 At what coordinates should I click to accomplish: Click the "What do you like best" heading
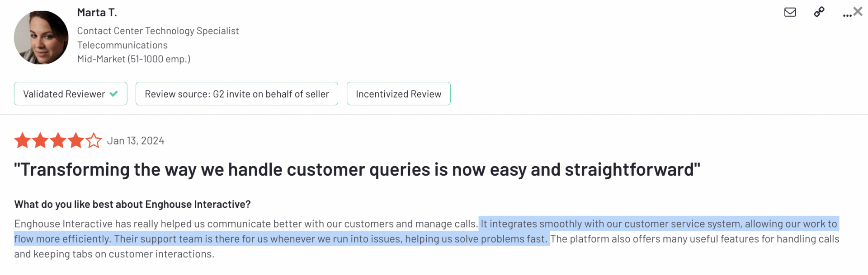click(x=132, y=205)
